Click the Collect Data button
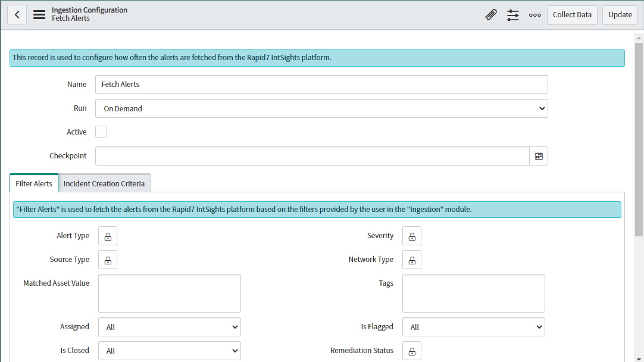The image size is (644, 362). [x=572, y=15]
